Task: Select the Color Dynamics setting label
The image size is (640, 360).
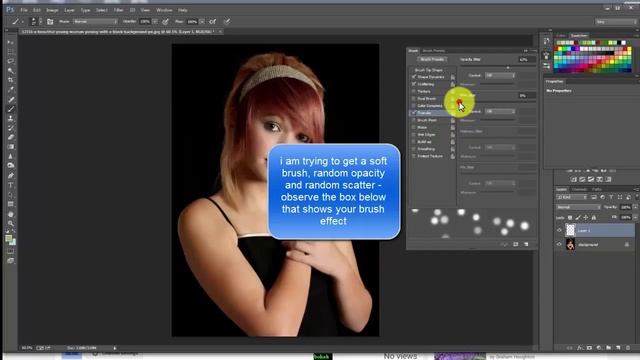Action: point(430,106)
